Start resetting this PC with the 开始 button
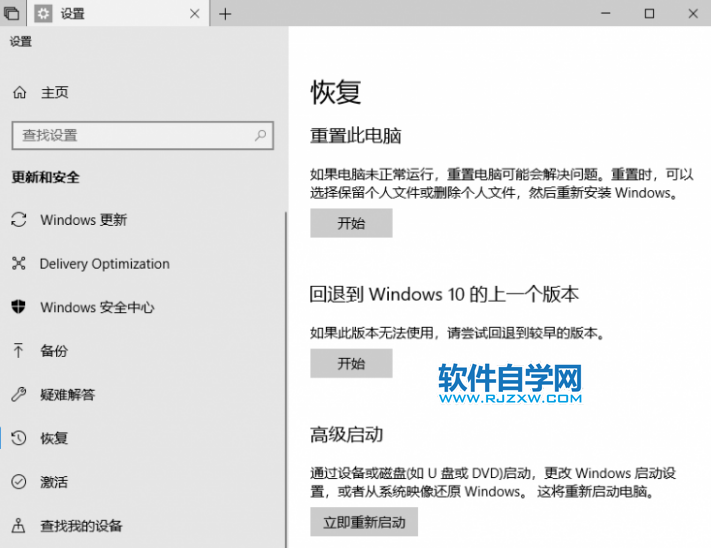This screenshot has height=548, width=711. coord(351,223)
